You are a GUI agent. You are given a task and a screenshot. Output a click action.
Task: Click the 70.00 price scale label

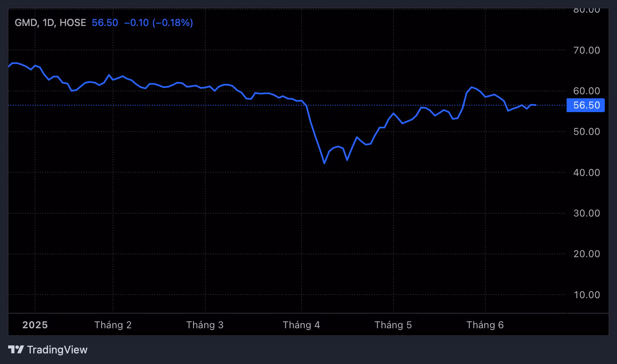(x=587, y=50)
